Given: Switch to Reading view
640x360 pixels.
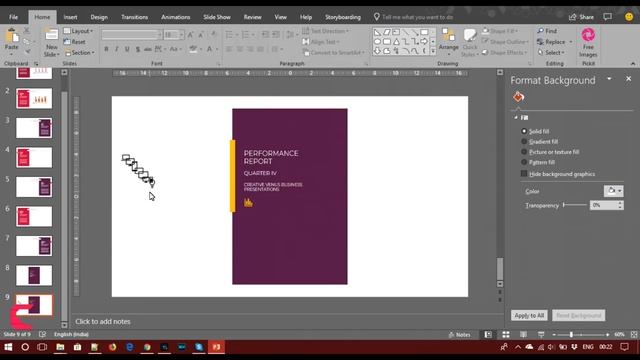Looking at the screenshot, I should tap(523, 335).
